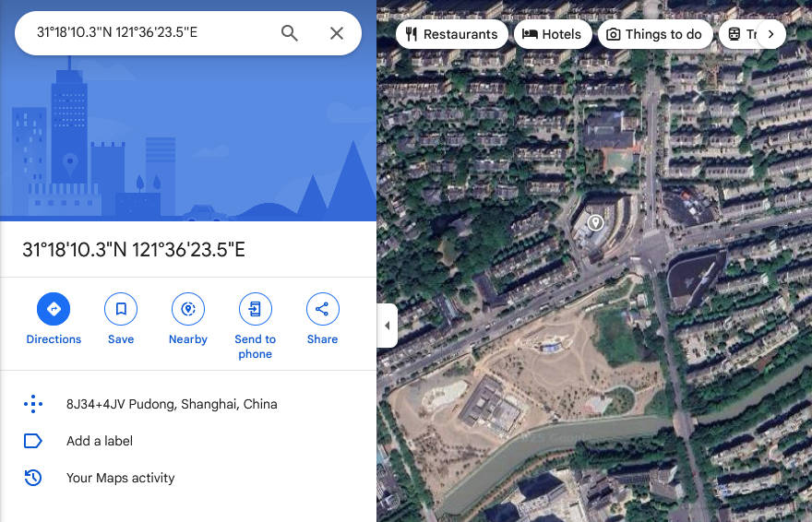The width and height of the screenshot is (812, 522).
Task: Filter map by Restaurants
Action: 451,34
